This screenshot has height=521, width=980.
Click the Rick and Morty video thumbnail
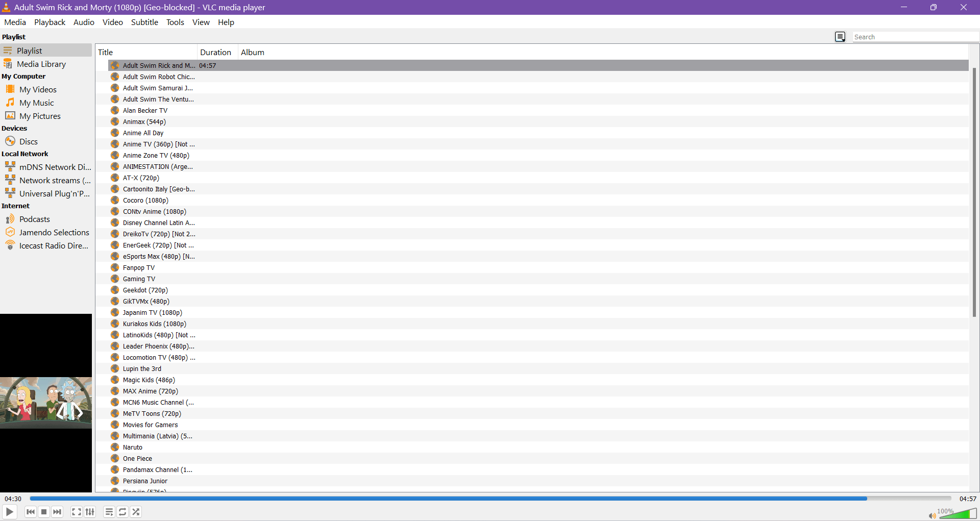tap(46, 403)
